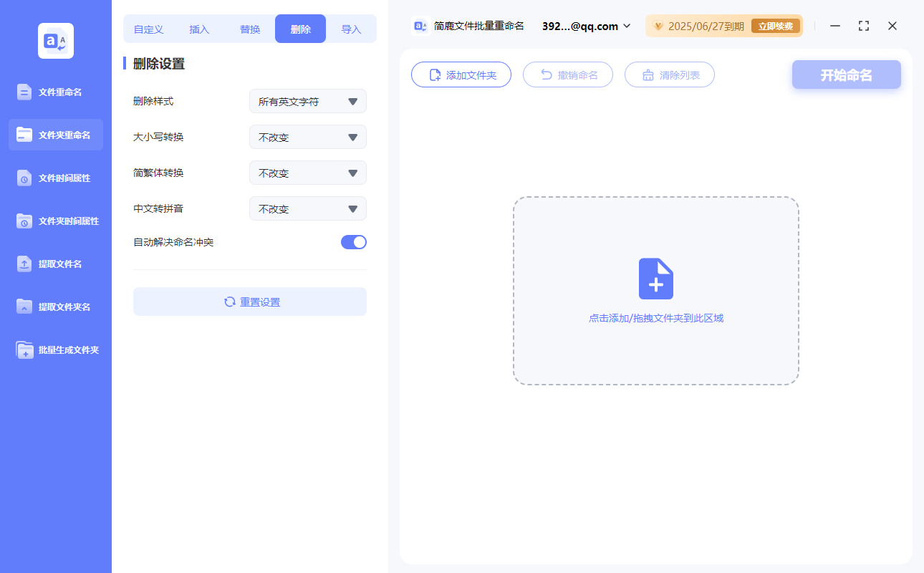The width and height of the screenshot is (924, 573).
Task: Toggle the 自动解决命名冲突 switch
Action: tap(353, 242)
